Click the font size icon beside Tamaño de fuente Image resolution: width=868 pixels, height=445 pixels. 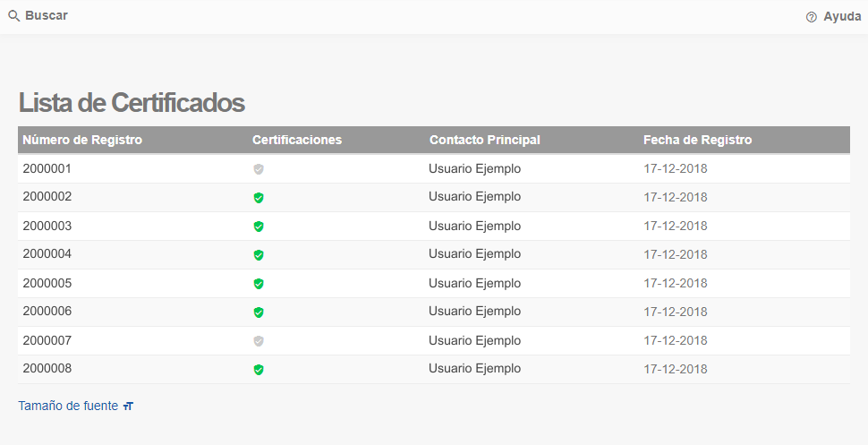pyautogui.click(x=128, y=406)
